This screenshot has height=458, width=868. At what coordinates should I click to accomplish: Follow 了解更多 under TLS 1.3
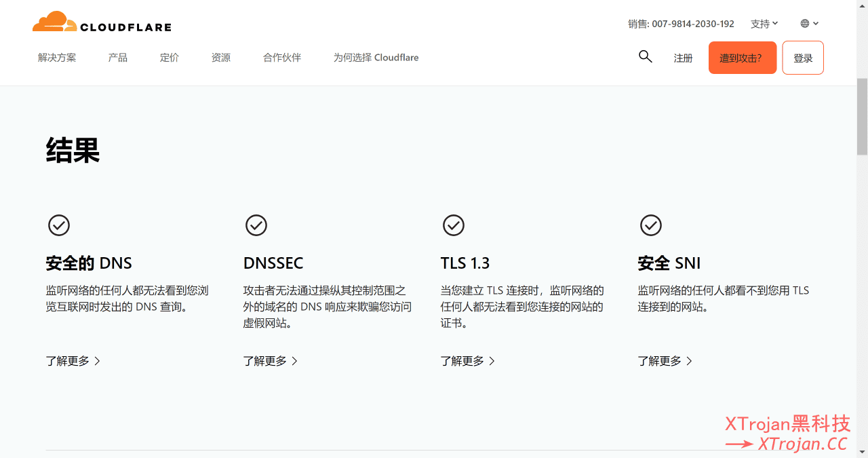tap(468, 361)
